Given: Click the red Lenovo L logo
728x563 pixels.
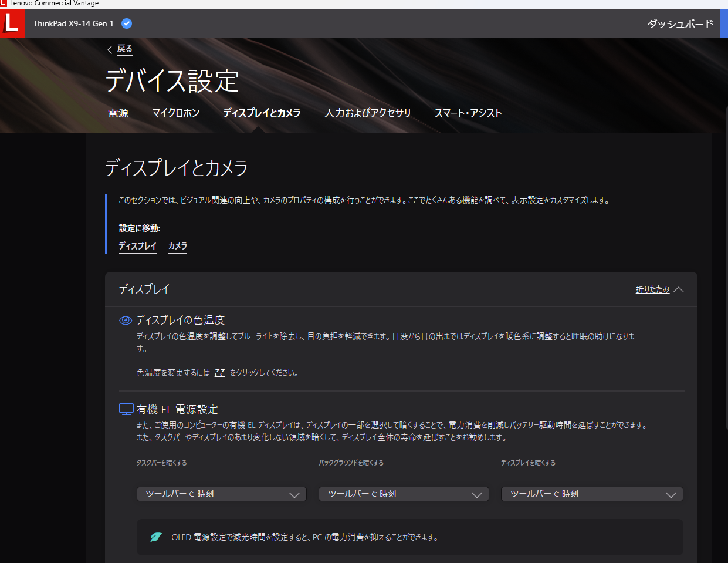Looking at the screenshot, I should tap(12, 23).
